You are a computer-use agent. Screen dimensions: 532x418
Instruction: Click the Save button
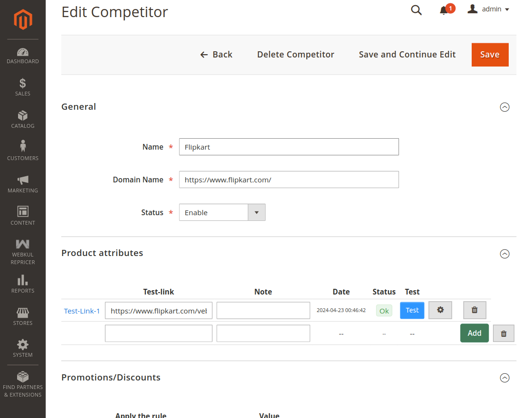[x=490, y=54]
